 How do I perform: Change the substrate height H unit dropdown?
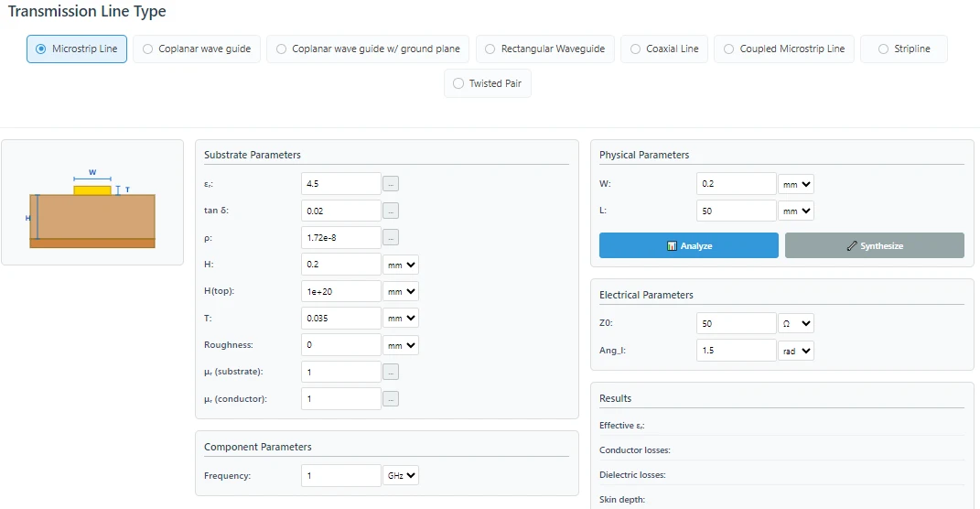(401, 265)
